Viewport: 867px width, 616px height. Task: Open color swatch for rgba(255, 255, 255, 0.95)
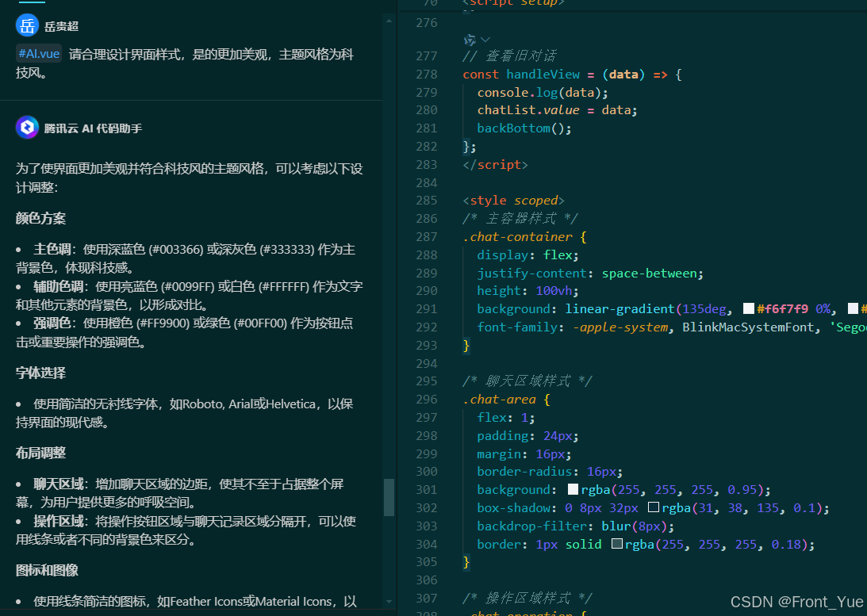pyautogui.click(x=573, y=489)
